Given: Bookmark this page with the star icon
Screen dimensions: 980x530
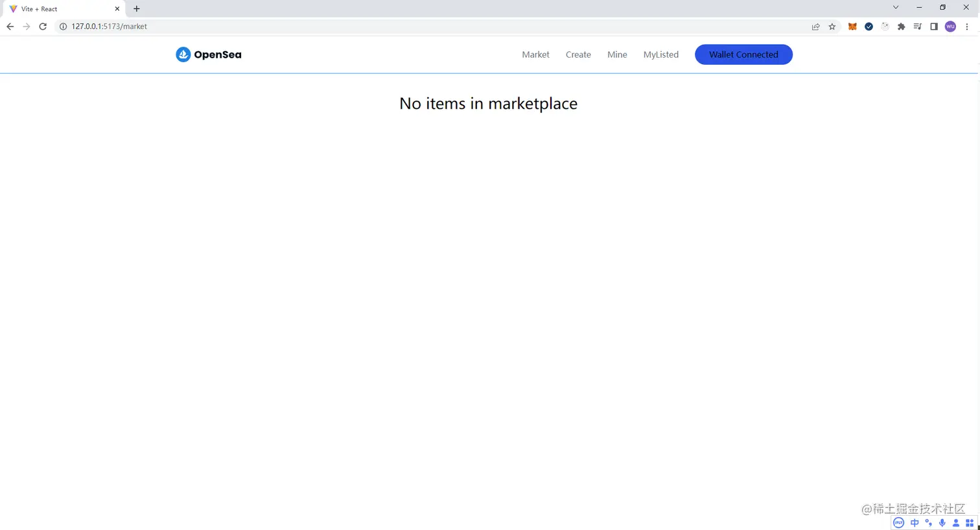Looking at the screenshot, I should coord(832,27).
